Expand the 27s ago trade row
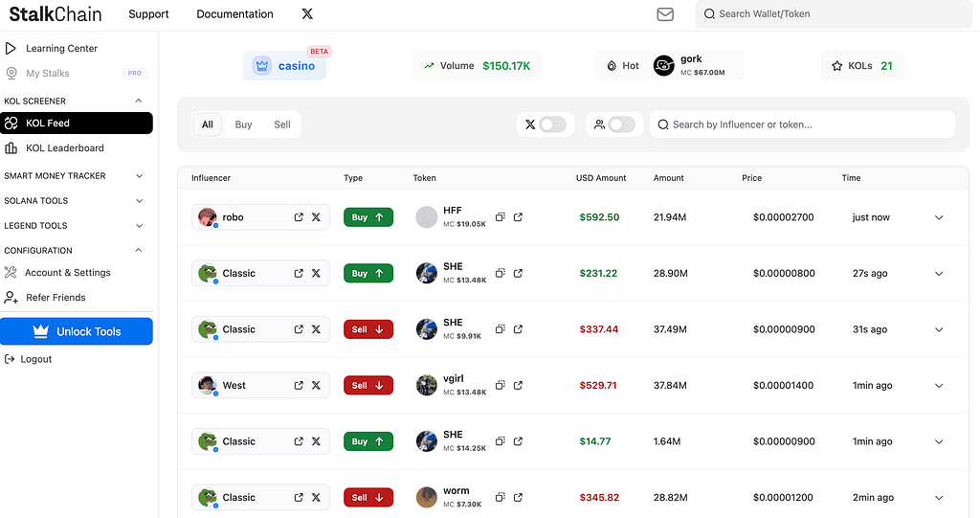 tap(939, 274)
